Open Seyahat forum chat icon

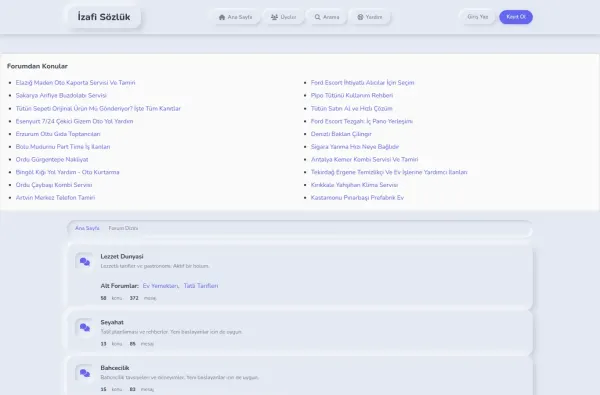click(85, 328)
